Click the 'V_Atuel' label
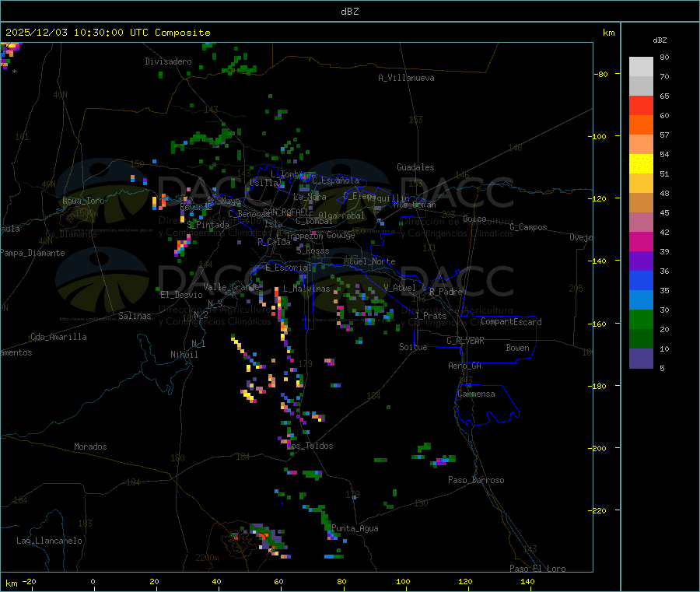Image resolution: width=700 pixels, height=592 pixels. point(400,288)
